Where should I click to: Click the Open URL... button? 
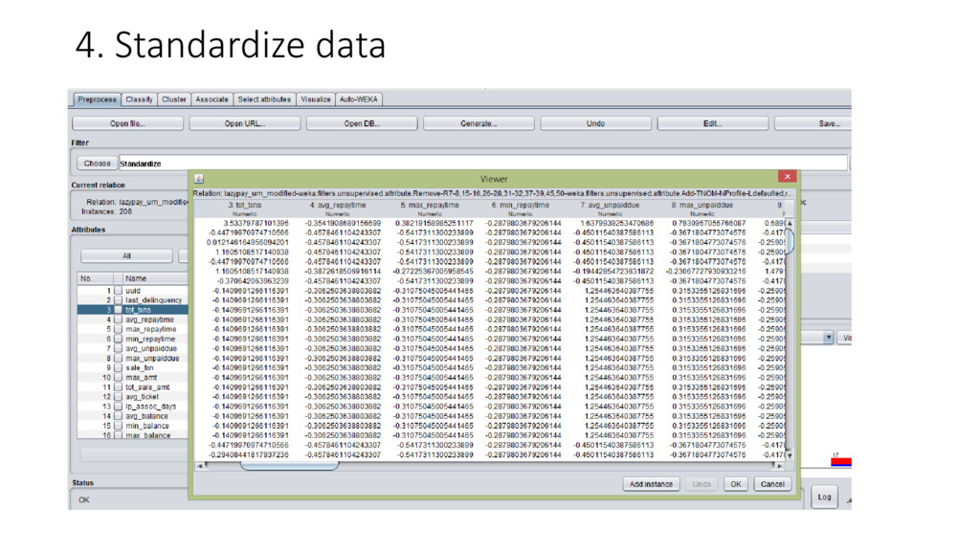click(x=244, y=123)
